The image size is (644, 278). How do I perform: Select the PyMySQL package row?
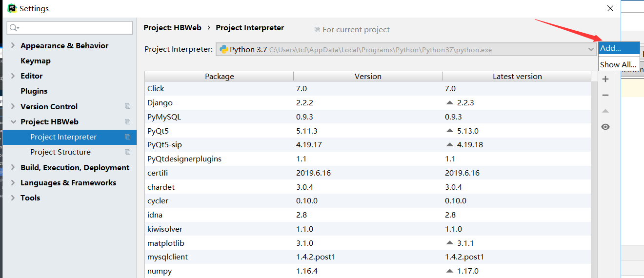(368, 117)
